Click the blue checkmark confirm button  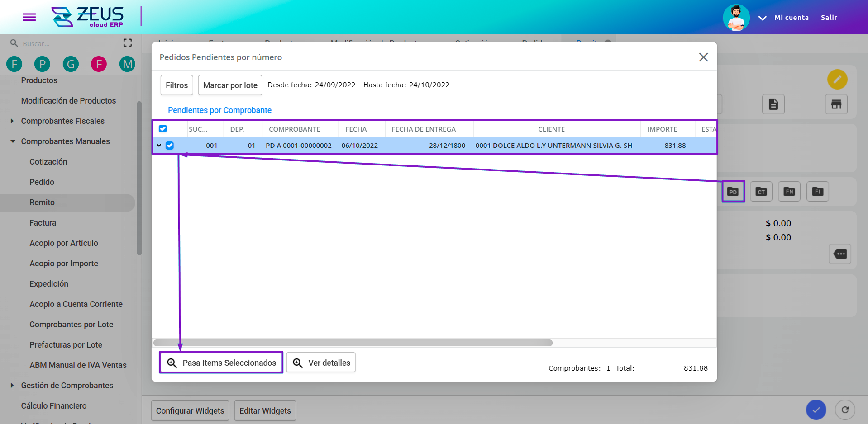click(816, 410)
